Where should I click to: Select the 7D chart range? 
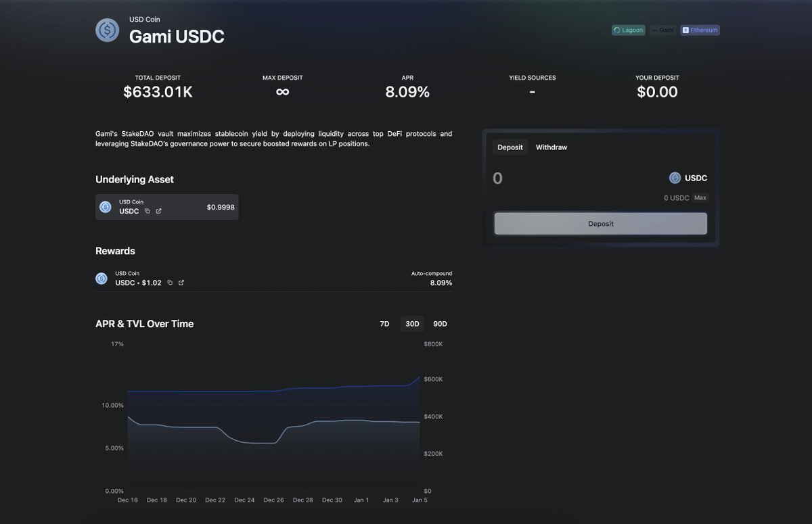click(x=384, y=324)
